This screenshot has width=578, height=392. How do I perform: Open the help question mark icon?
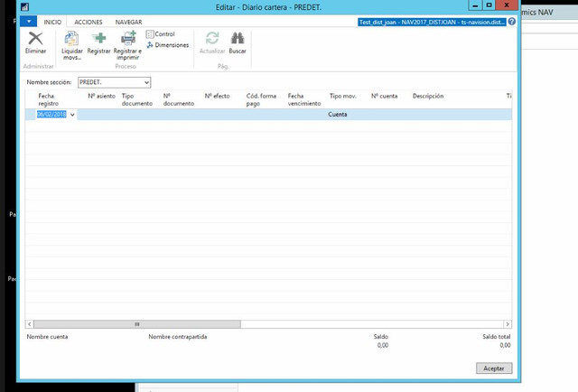tap(512, 22)
